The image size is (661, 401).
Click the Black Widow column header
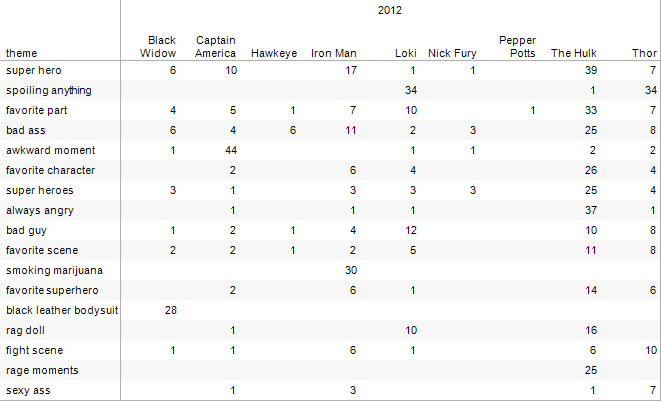tap(158, 46)
